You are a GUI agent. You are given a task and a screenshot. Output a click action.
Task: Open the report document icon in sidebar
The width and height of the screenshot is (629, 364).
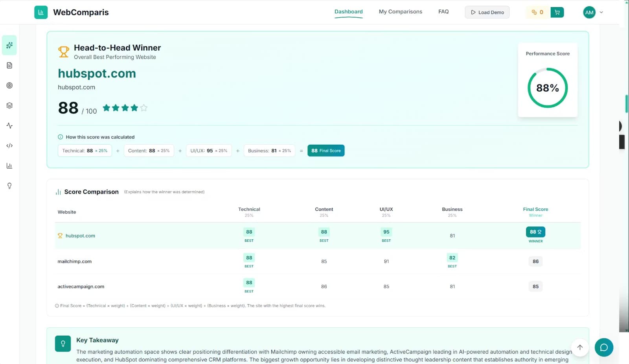(9, 65)
